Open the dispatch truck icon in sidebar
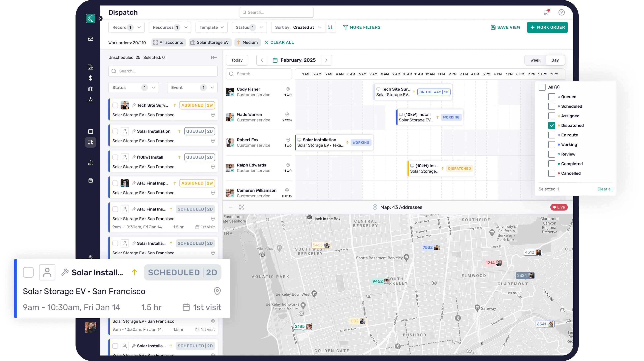The image size is (644, 361). [x=91, y=142]
